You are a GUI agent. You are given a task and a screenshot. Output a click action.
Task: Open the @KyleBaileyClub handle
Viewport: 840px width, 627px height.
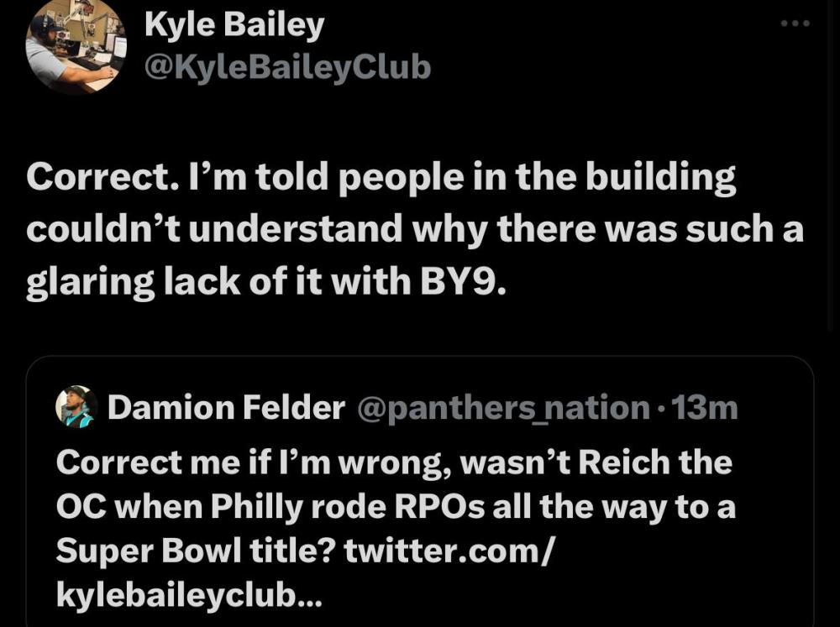[x=287, y=66]
